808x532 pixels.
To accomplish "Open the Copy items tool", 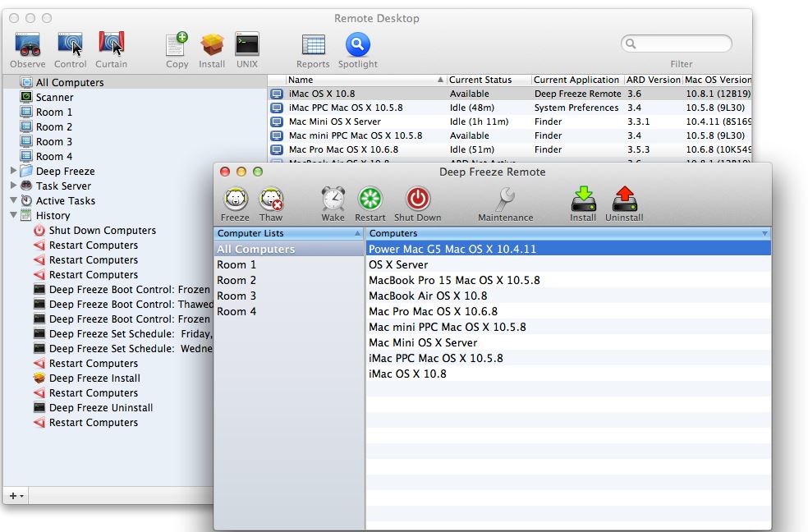I will [177, 44].
